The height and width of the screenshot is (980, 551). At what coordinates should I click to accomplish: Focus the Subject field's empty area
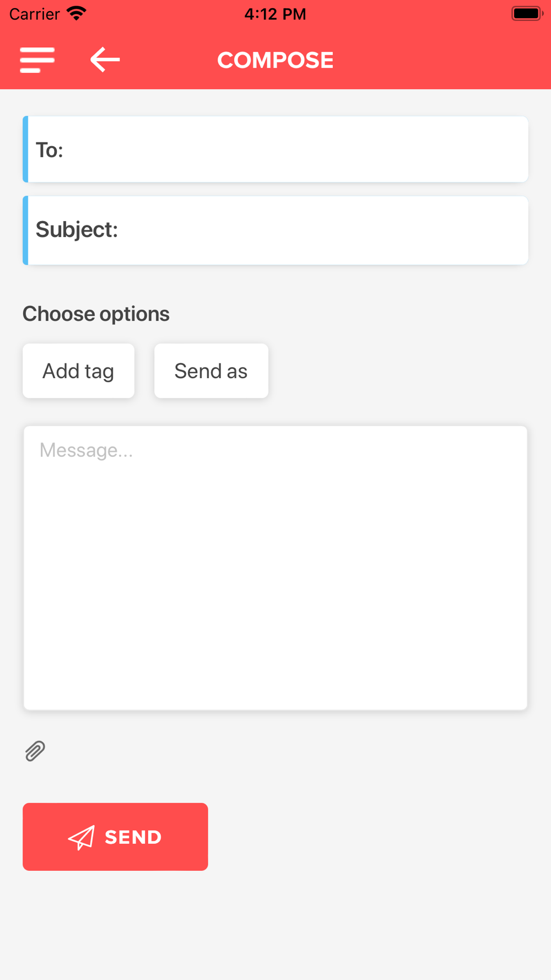point(322,230)
